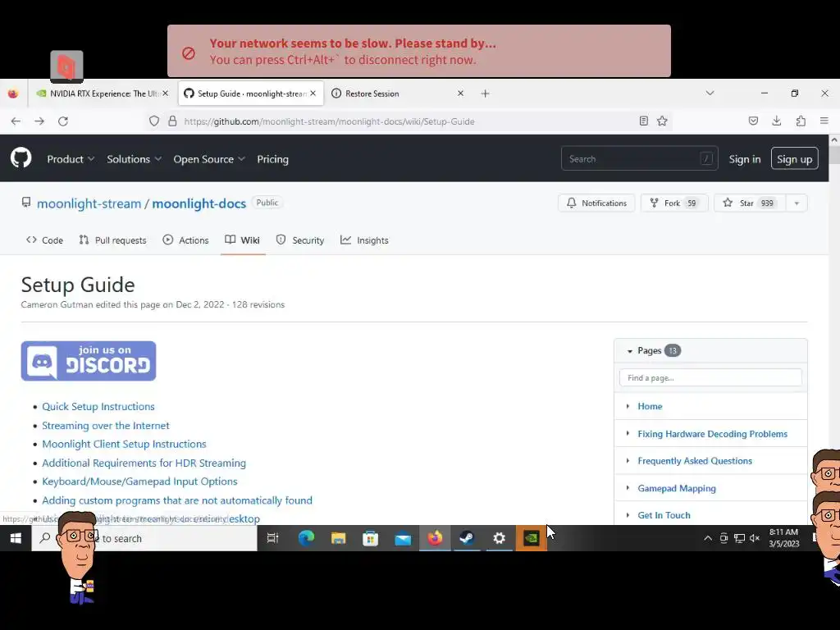
Task: Click the network tray icon
Action: point(739,538)
